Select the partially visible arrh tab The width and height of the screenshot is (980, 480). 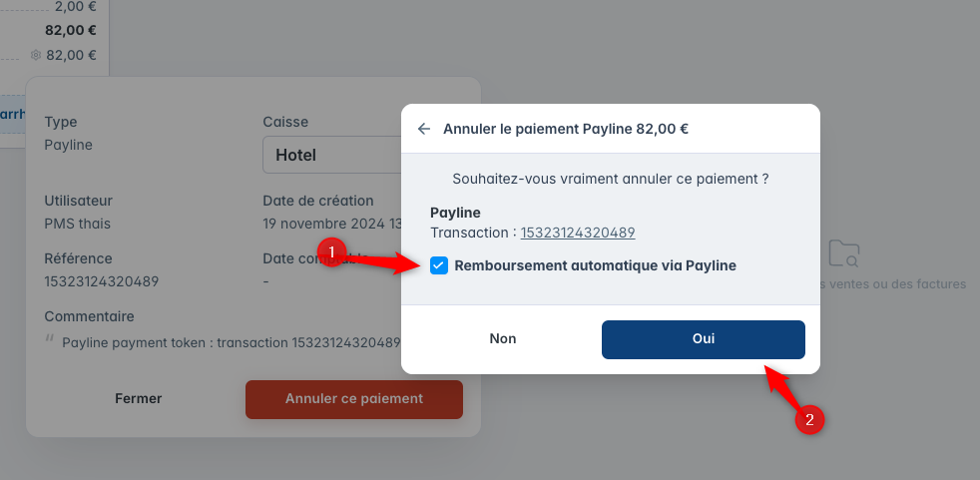coord(13,114)
